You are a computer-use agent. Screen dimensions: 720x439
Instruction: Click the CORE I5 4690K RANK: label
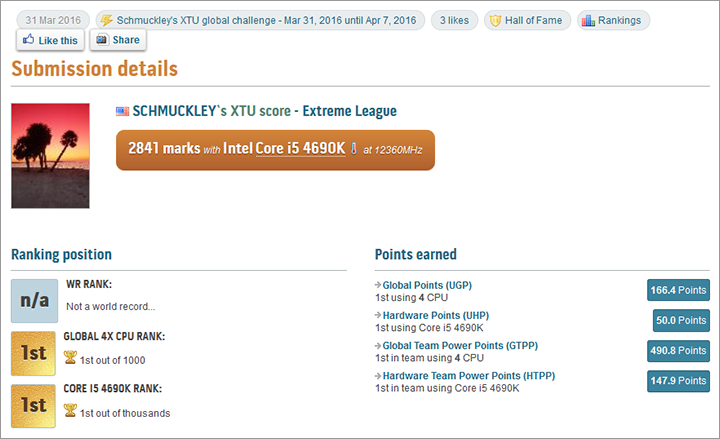112,389
